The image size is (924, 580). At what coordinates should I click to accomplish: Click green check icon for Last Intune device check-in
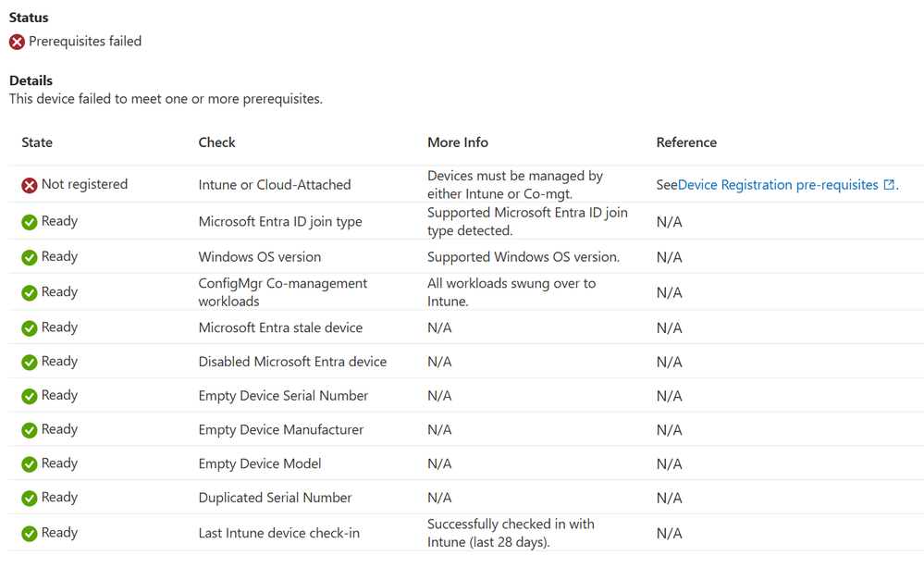[x=30, y=534]
